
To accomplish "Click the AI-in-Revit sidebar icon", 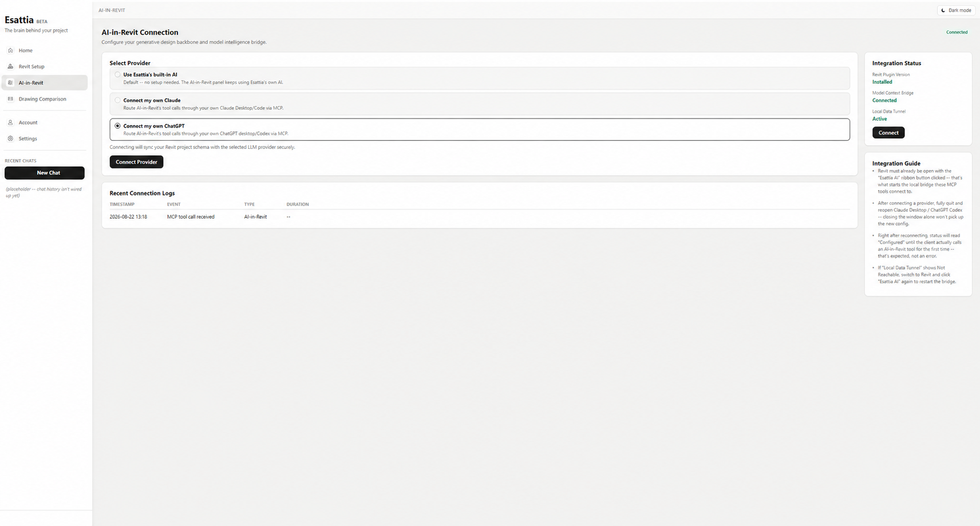I will point(10,82).
